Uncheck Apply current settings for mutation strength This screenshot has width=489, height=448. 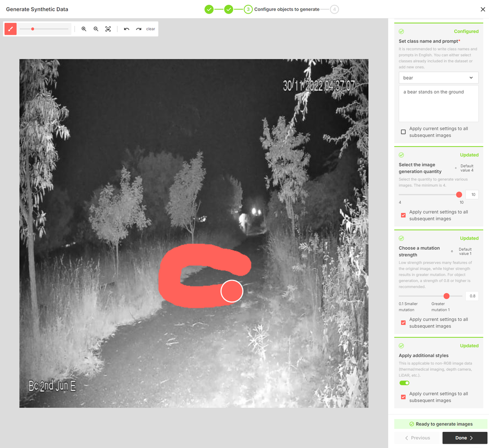403,322
